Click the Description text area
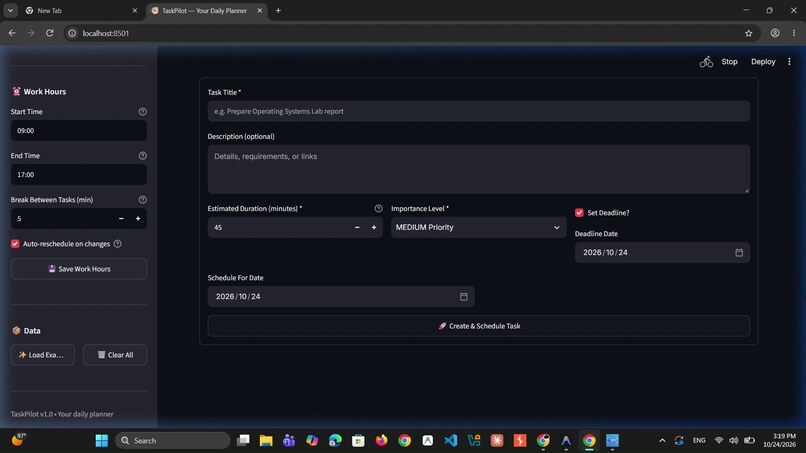The image size is (806, 453). (x=479, y=169)
